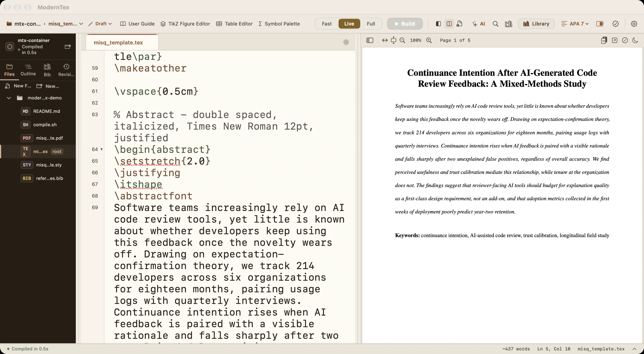Select Live compile mode
644x354 pixels.
click(349, 24)
